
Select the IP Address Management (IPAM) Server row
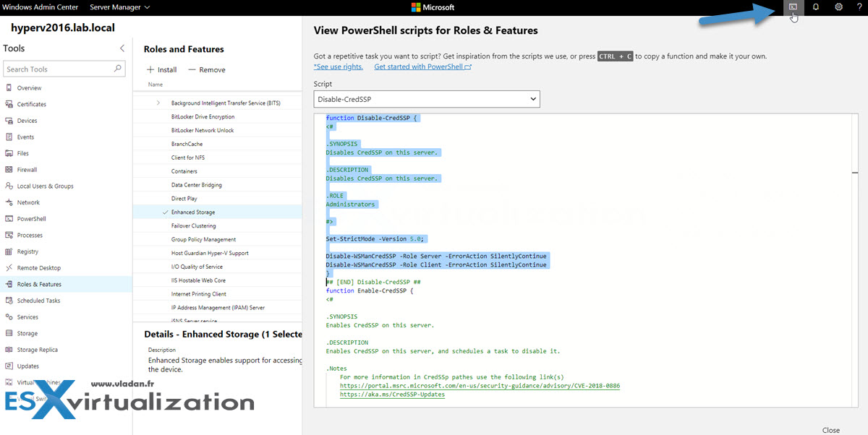tap(217, 308)
